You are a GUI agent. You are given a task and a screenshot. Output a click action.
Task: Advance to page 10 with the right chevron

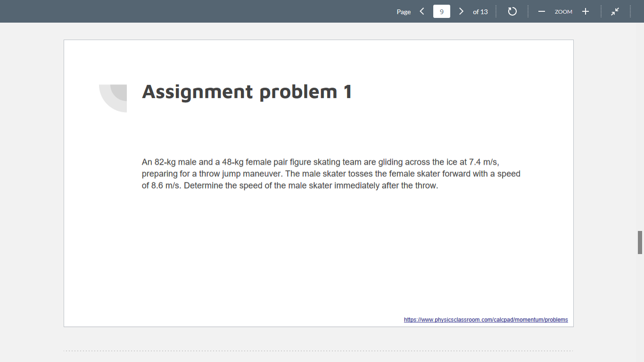pos(461,11)
